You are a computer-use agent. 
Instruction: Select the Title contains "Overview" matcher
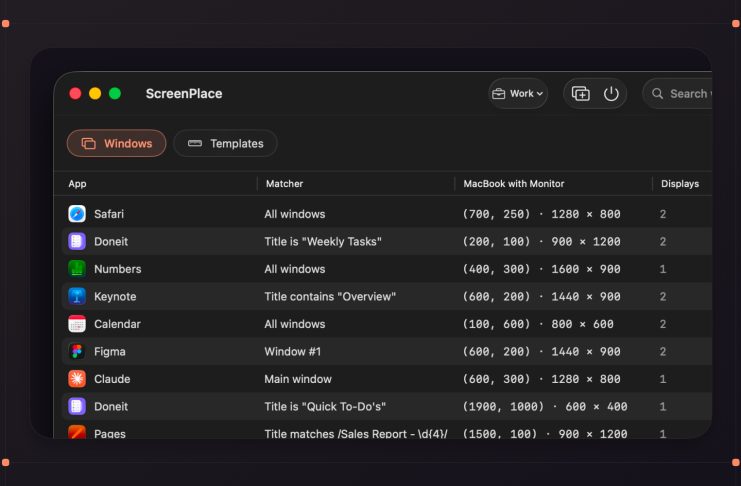coord(330,296)
